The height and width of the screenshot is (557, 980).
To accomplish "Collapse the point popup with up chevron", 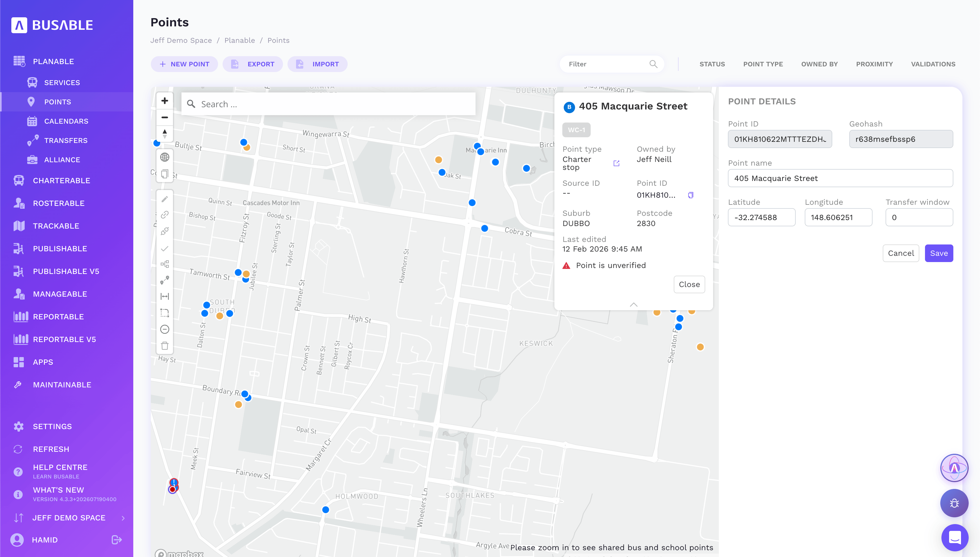I will tap(633, 305).
